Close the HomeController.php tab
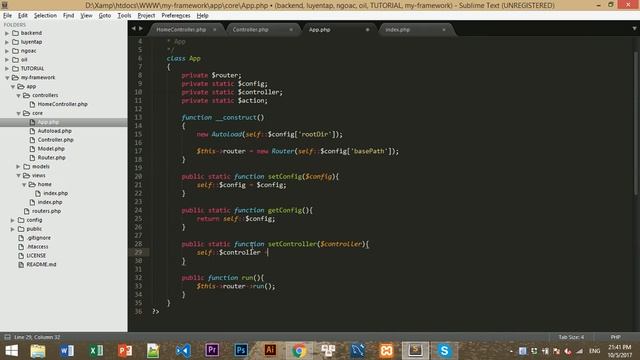 (x=215, y=30)
